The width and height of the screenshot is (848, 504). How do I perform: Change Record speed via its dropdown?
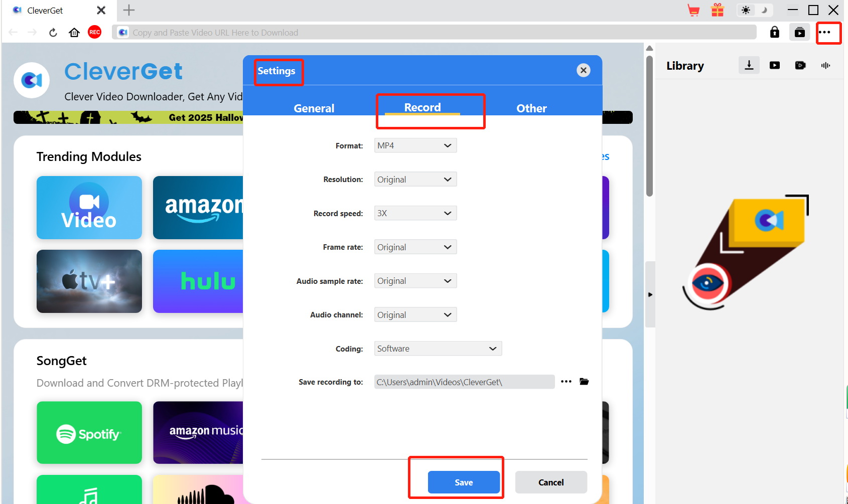pos(415,213)
